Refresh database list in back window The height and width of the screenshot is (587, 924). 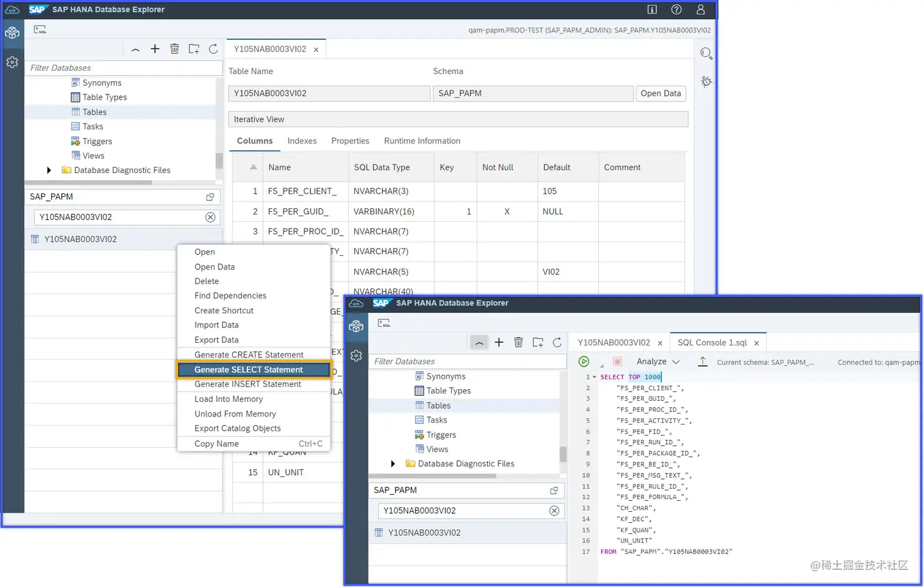tap(213, 49)
